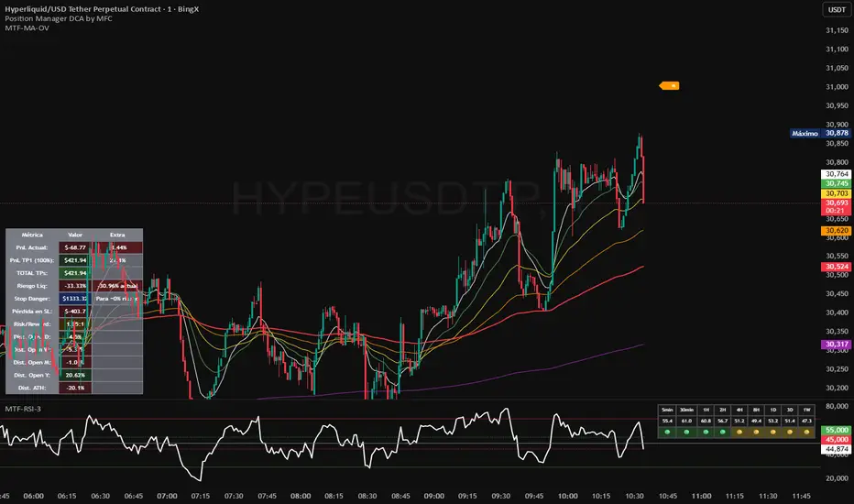Click the yellow dot under 4H
Screen dimensions: 854x504
click(738, 432)
